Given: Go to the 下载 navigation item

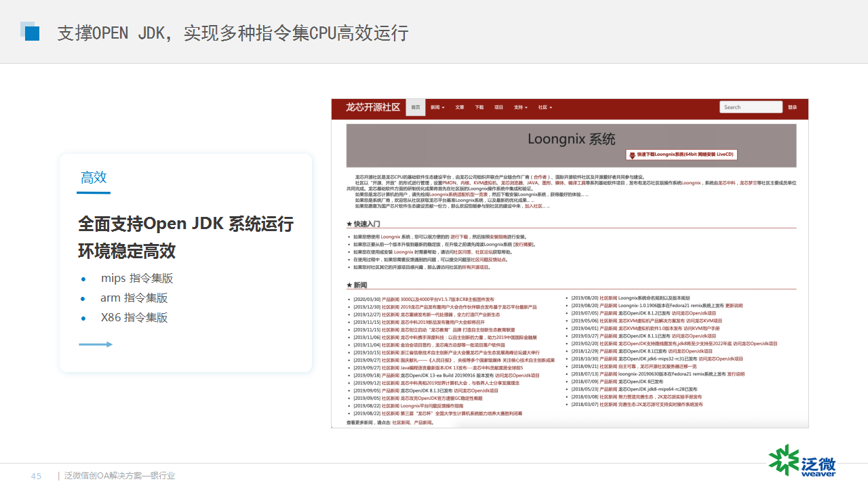Looking at the screenshot, I should 479,107.
